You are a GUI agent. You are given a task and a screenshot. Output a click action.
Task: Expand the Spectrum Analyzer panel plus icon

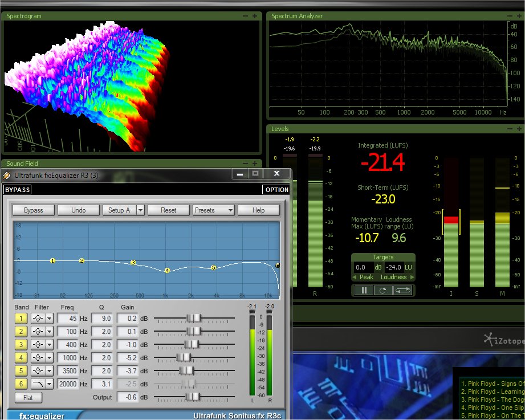pos(519,16)
